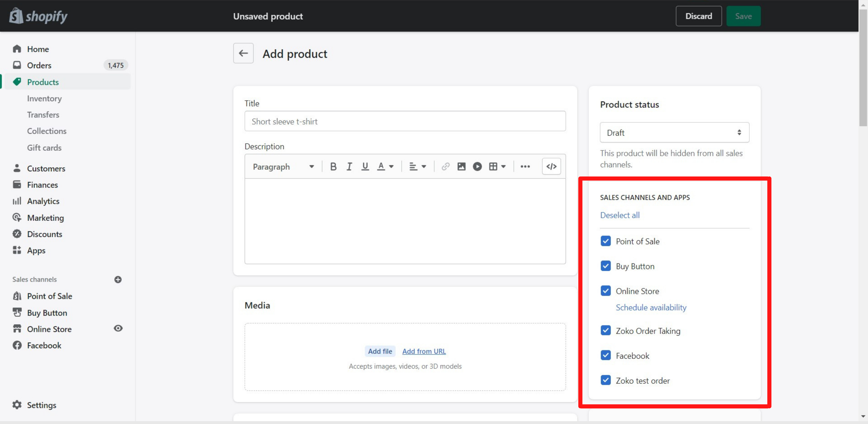Click the Finances icon
Screen dimensions: 868x424
[17, 184]
